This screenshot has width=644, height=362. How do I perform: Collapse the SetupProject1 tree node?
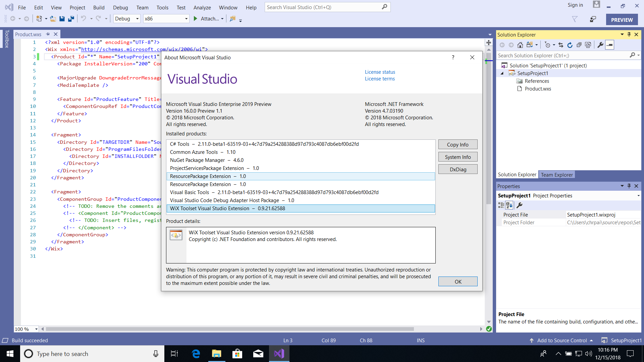[502, 73]
